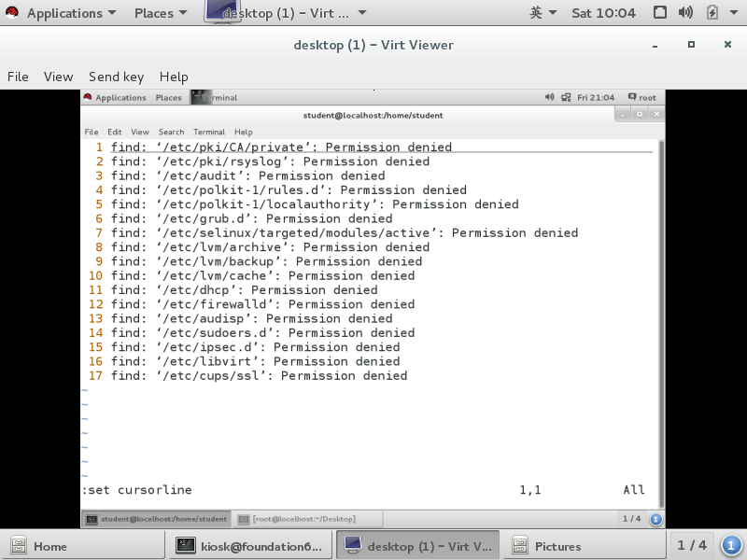Switch to guest [root@localhost:~/Desktop] taskbar window
Image resolution: width=747 pixels, height=560 pixels.
(x=308, y=519)
